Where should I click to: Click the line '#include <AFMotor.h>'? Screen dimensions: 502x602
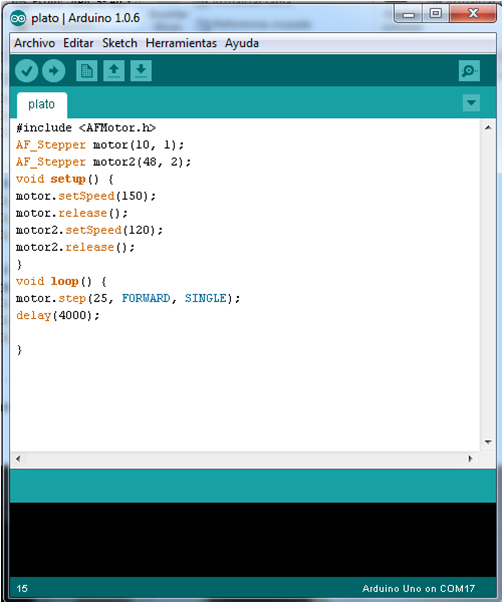coord(86,127)
